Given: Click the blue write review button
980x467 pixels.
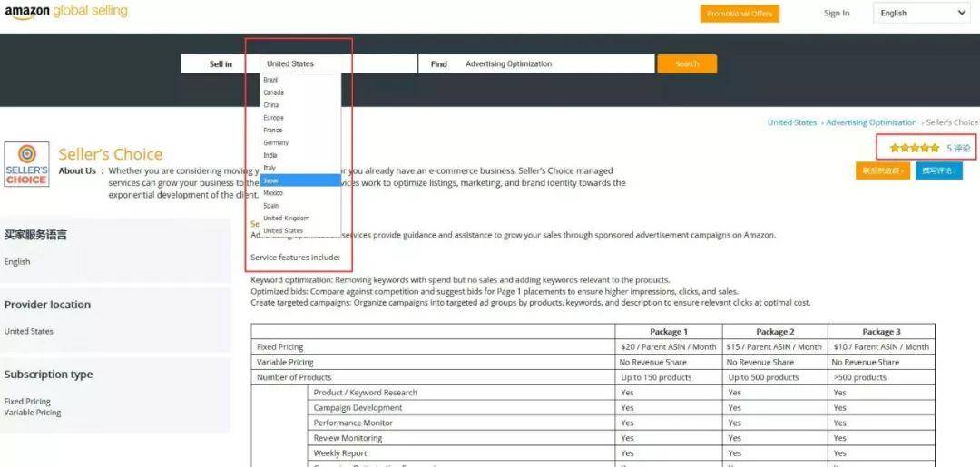Looking at the screenshot, I should [x=939, y=170].
